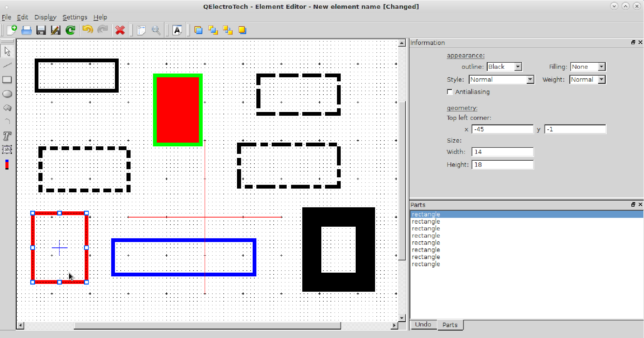The width and height of the screenshot is (644, 338).
Task: Switch to the Undo tab
Action: click(423, 325)
